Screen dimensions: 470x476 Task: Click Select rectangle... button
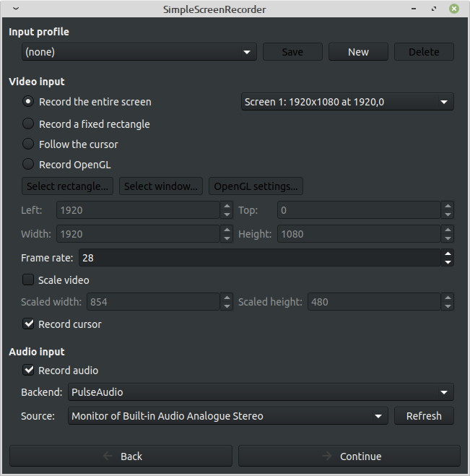coord(67,186)
